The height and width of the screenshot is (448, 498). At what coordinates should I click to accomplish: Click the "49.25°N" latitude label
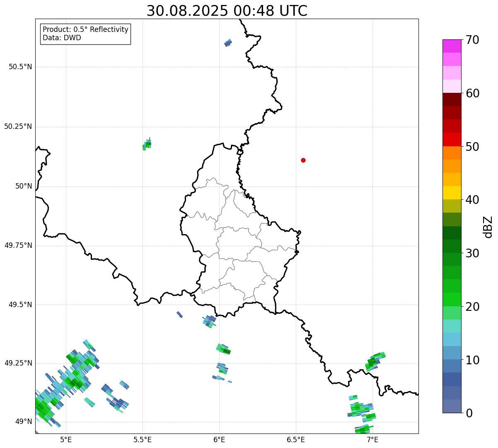(18, 363)
